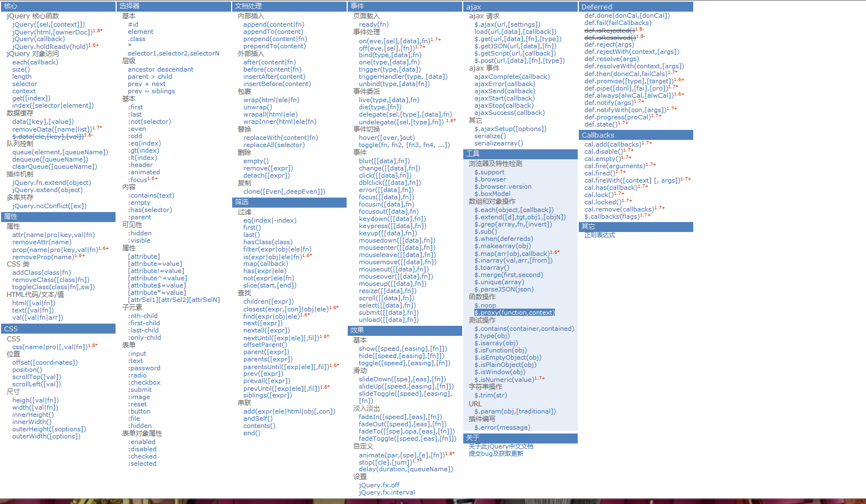866x504 pixels.
Task: Click 正则表达式 link
Action: tap(600, 235)
